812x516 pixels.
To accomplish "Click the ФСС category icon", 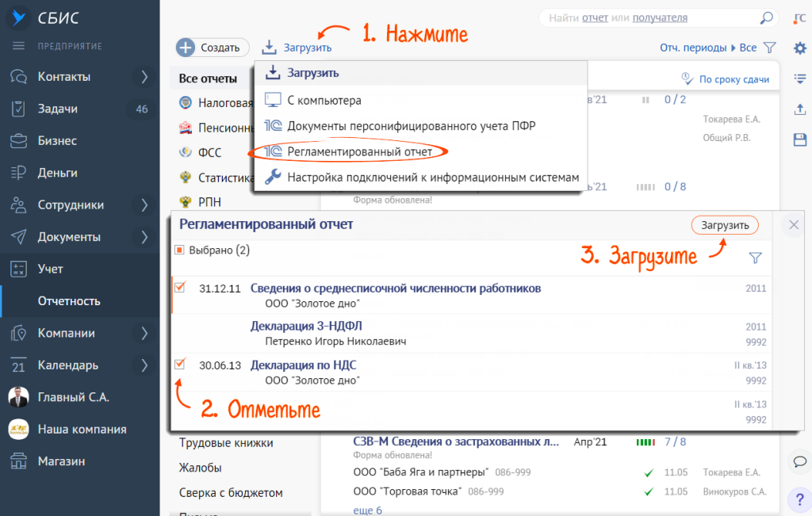I will click(186, 152).
